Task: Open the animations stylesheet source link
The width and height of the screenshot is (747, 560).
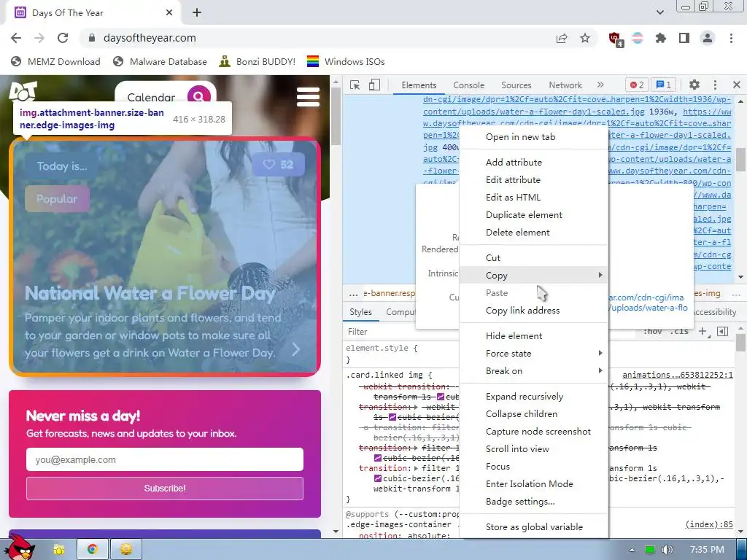Action: point(678,376)
